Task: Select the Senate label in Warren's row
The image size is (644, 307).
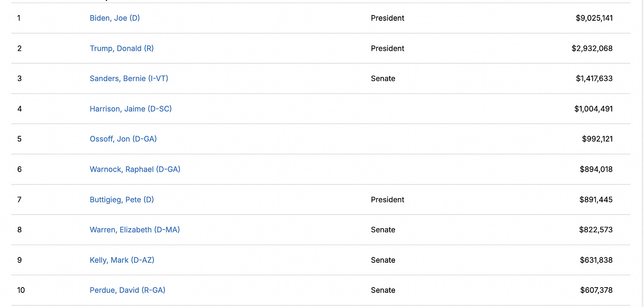Action: [383, 230]
